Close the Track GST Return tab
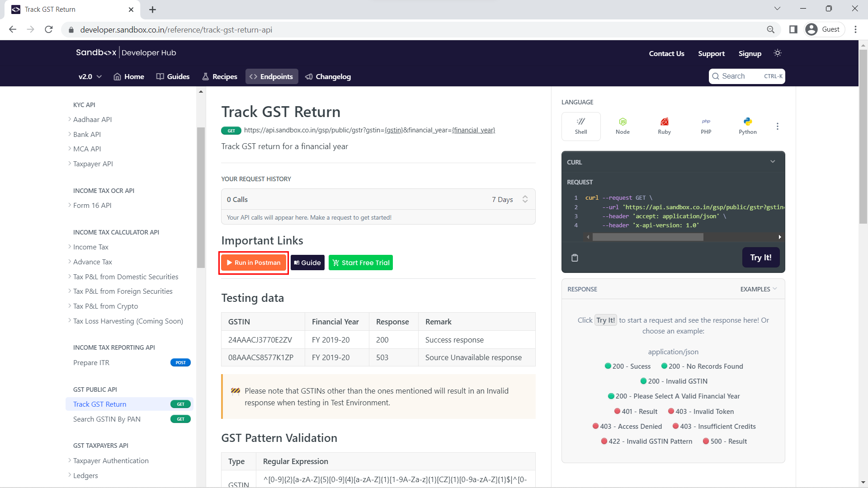The image size is (868, 488). 131,9
